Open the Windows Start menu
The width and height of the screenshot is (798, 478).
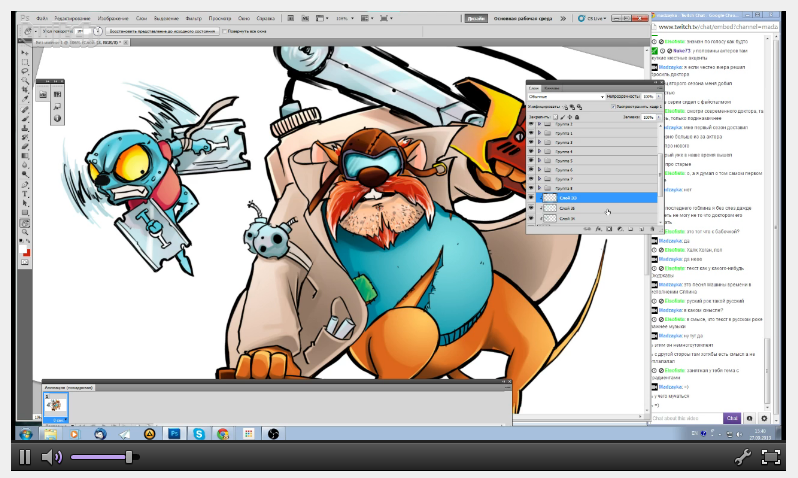coord(26,434)
